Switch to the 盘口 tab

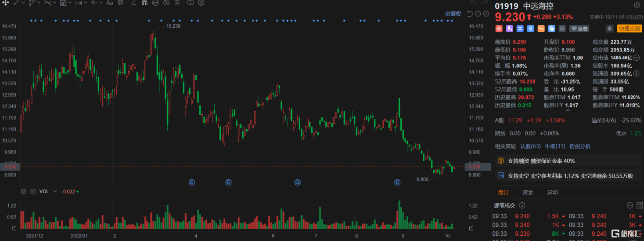coord(503,192)
